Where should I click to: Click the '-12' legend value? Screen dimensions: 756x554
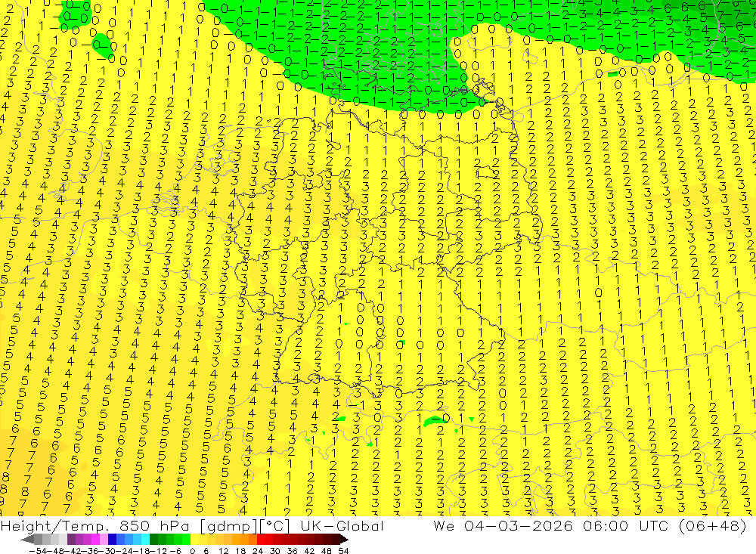pos(158,551)
